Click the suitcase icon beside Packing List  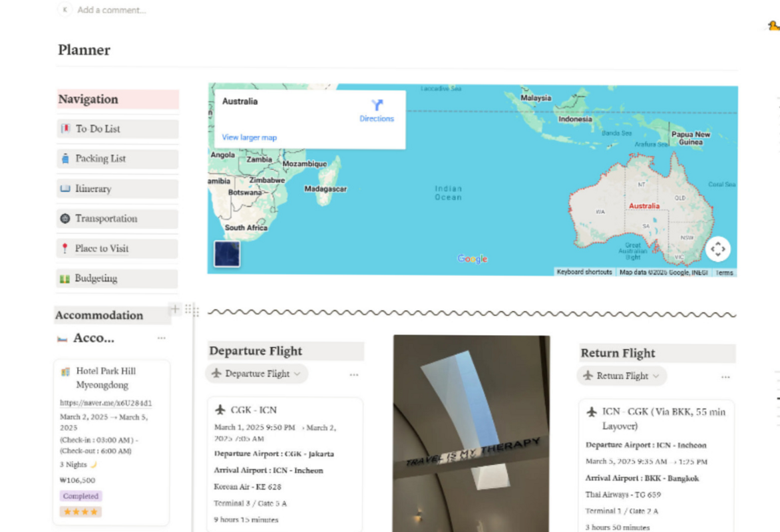click(65, 158)
